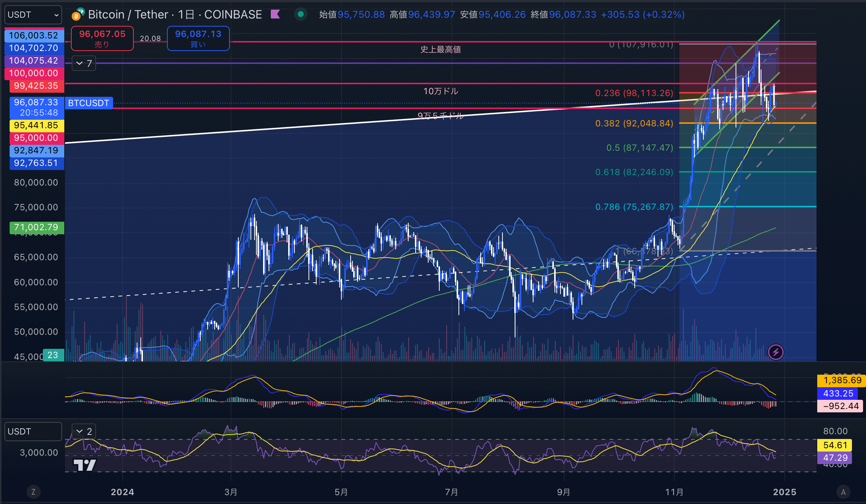866x504 pixels.
Task: Click the 2025 label on time axis
Action: (785, 492)
